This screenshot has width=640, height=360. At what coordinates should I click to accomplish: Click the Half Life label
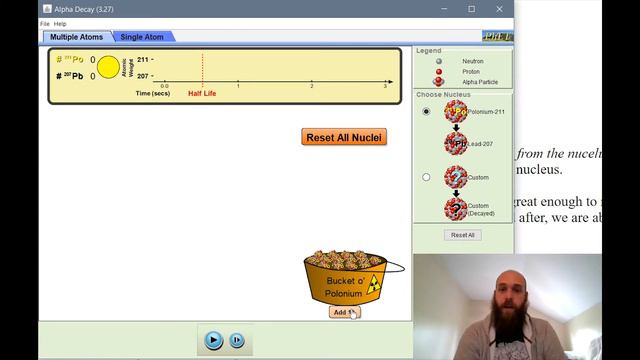click(202, 93)
